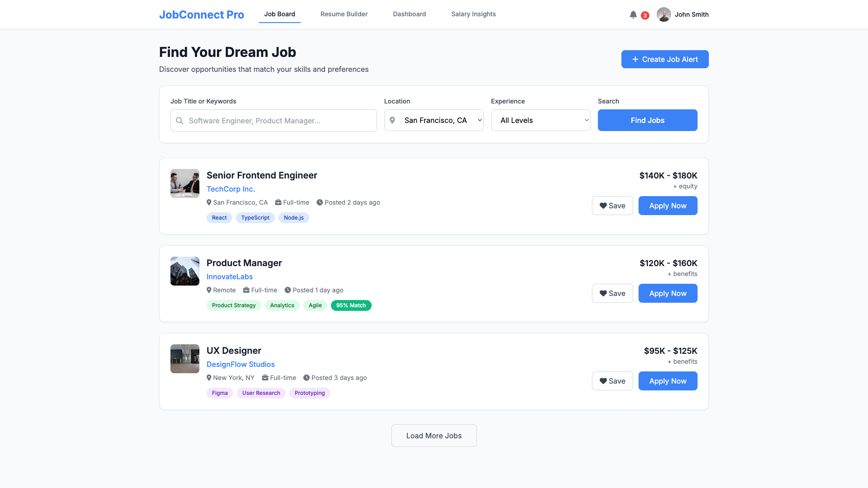Open the Salary Insights section

coord(473,14)
